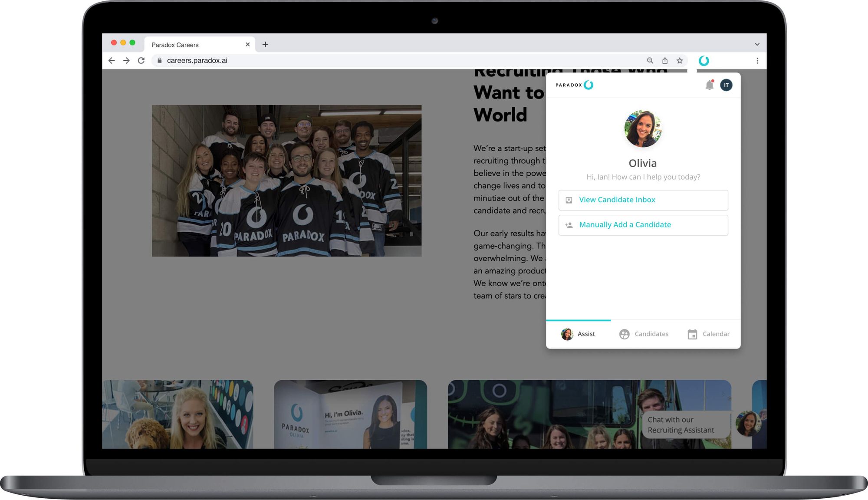This screenshot has width=868, height=500.
Task: Click the browser share icon
Action: [x=664, y=61]
